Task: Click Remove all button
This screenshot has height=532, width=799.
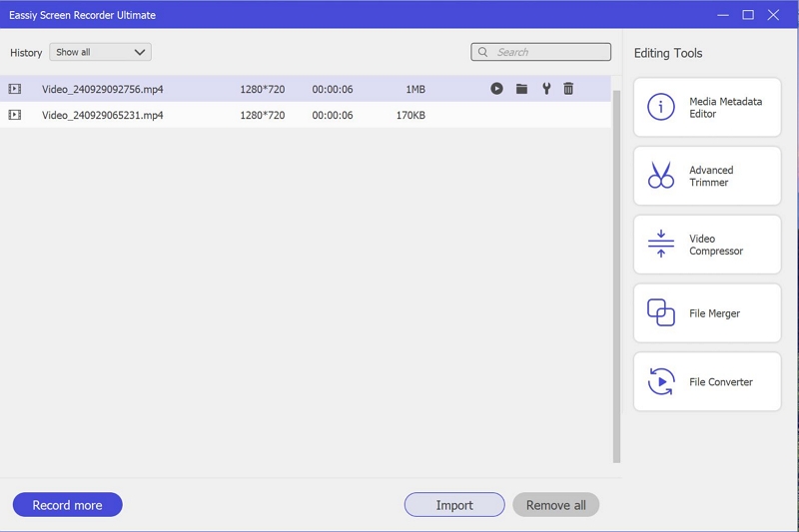Action: 556,504
